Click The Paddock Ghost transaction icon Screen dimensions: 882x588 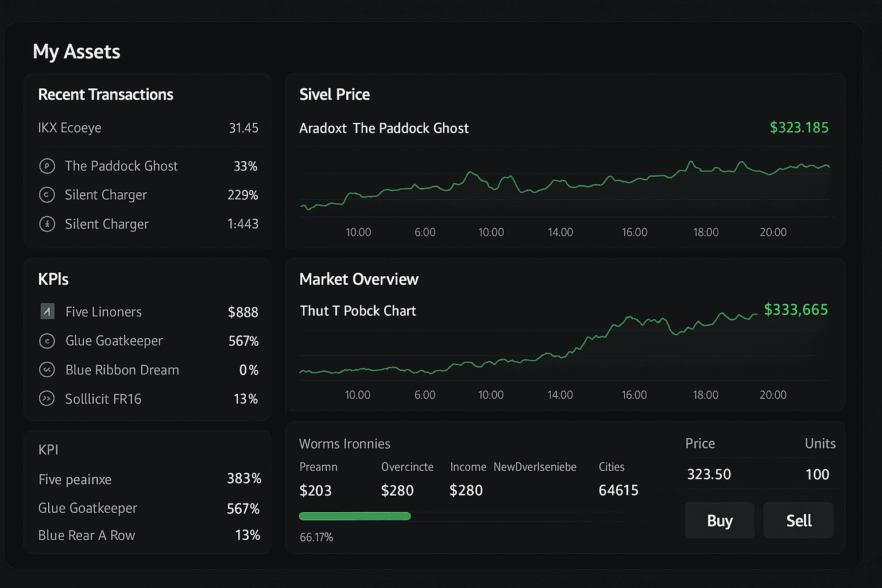coord(47,166)
